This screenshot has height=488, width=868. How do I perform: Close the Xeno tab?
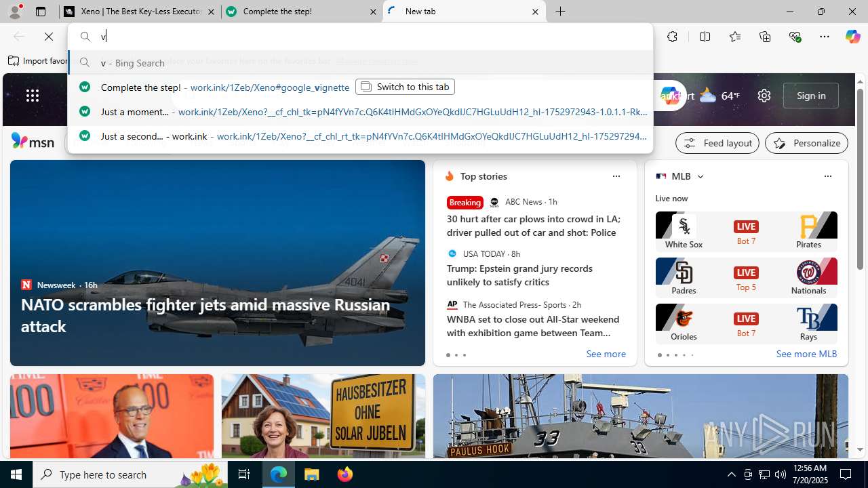pos(211,12)
